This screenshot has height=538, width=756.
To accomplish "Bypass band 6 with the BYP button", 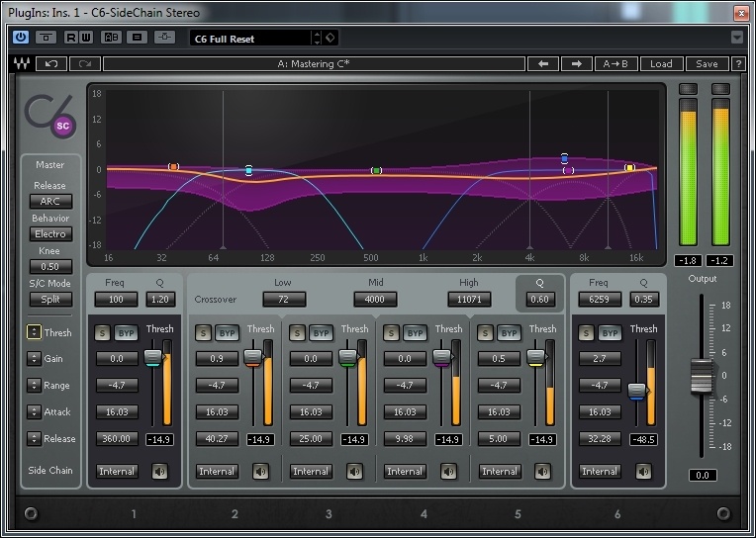I will point(610,332).
